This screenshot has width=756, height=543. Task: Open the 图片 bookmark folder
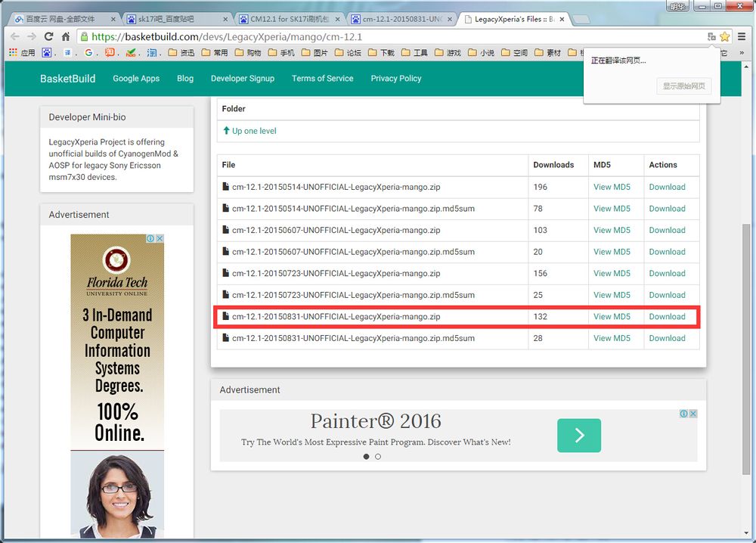pos(314,53)
